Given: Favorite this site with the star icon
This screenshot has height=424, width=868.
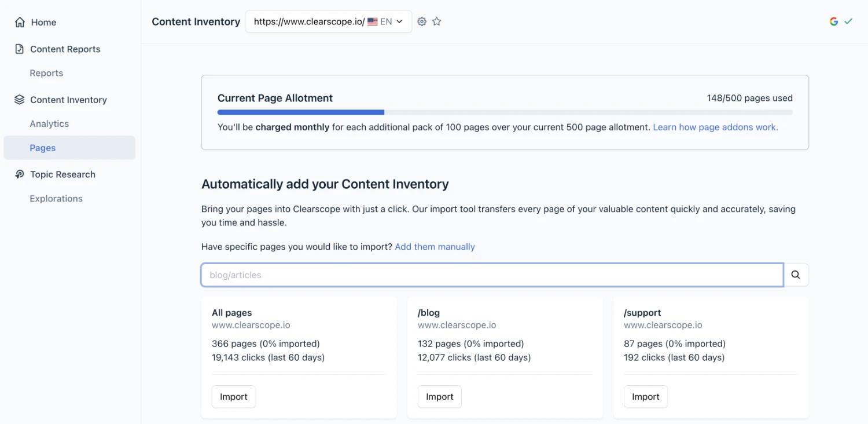Looking at the screenshot, I should tap(437, 21).
